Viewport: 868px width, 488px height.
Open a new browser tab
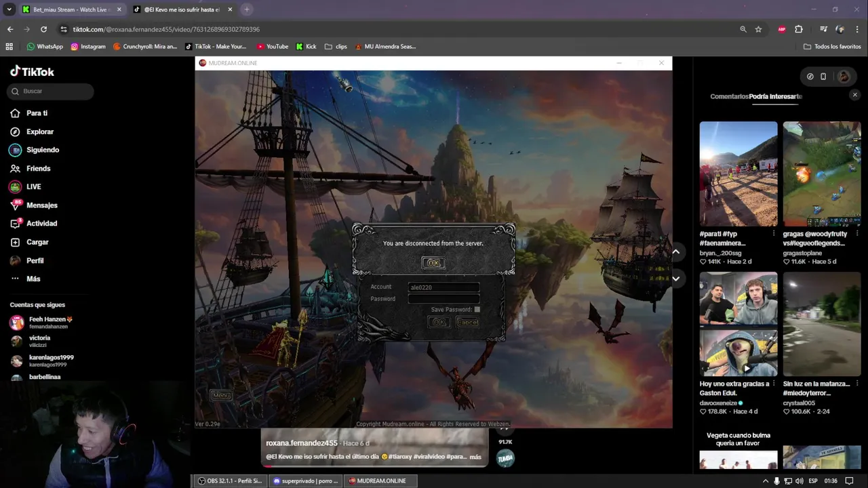pos(247,9)
